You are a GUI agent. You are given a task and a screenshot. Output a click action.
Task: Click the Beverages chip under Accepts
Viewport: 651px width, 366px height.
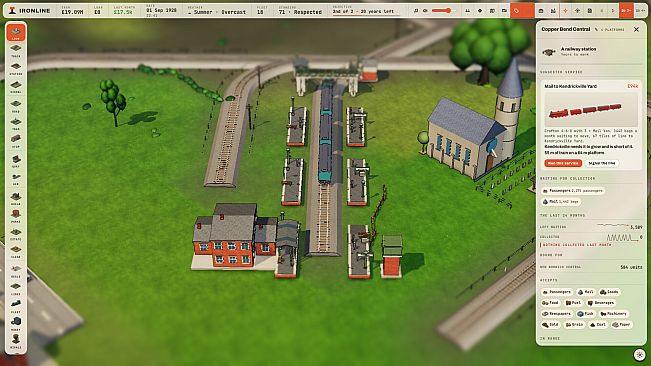601,303
